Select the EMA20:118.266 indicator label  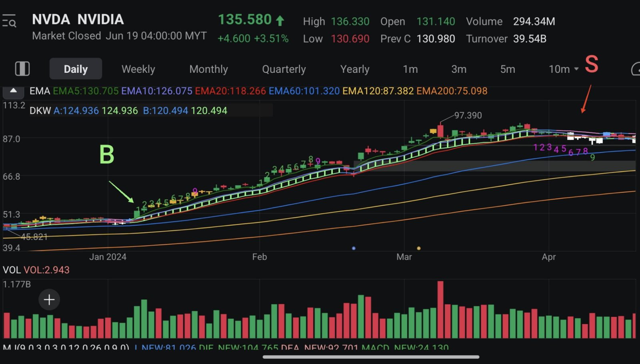pos(230,91)
